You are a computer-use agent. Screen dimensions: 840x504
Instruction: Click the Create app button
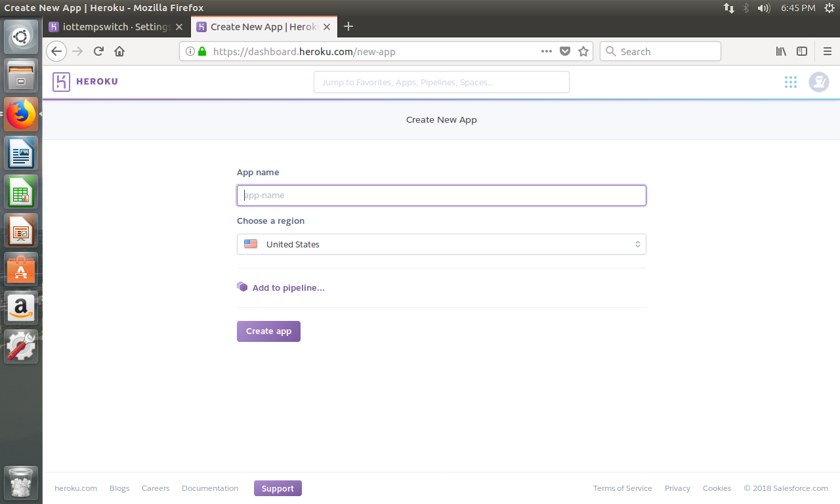[x=268, y=331]
